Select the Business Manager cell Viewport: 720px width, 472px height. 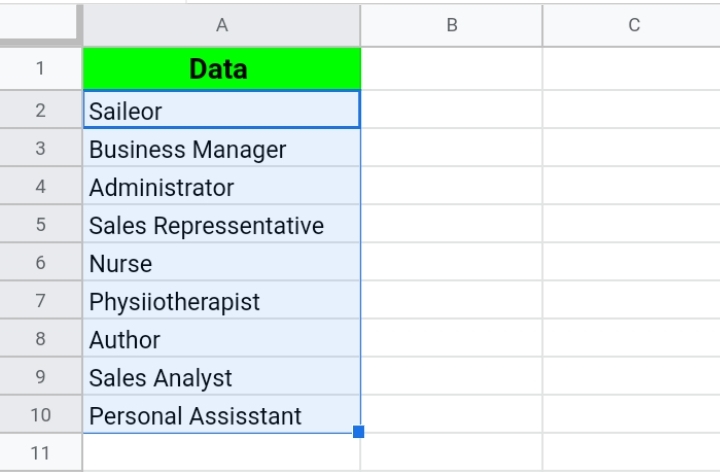(x=222, y=148)
